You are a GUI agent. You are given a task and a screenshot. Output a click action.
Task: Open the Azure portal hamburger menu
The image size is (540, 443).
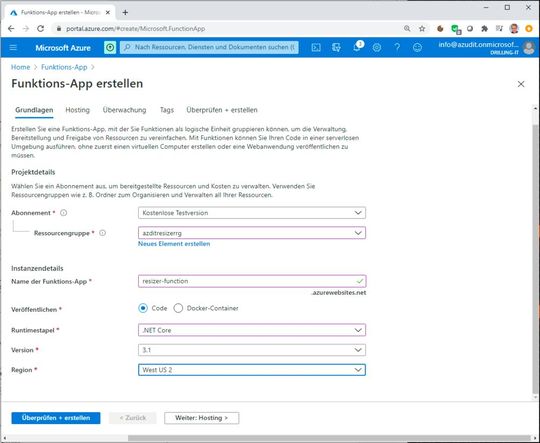[13, 47]
